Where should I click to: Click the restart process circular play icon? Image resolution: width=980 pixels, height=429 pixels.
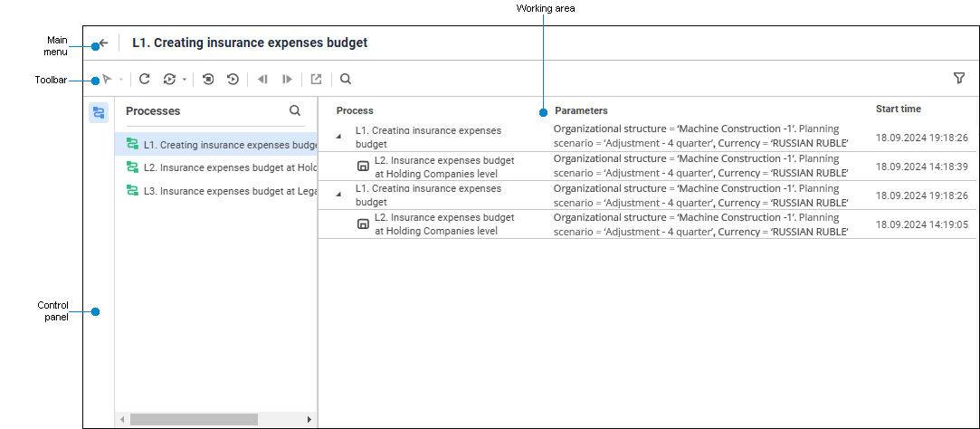233,80
